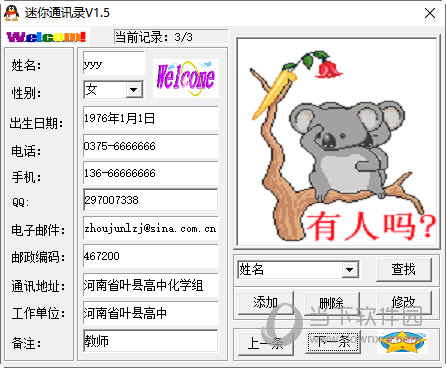Click the 修改 button

pyautogui.click(x=404, y=303)
